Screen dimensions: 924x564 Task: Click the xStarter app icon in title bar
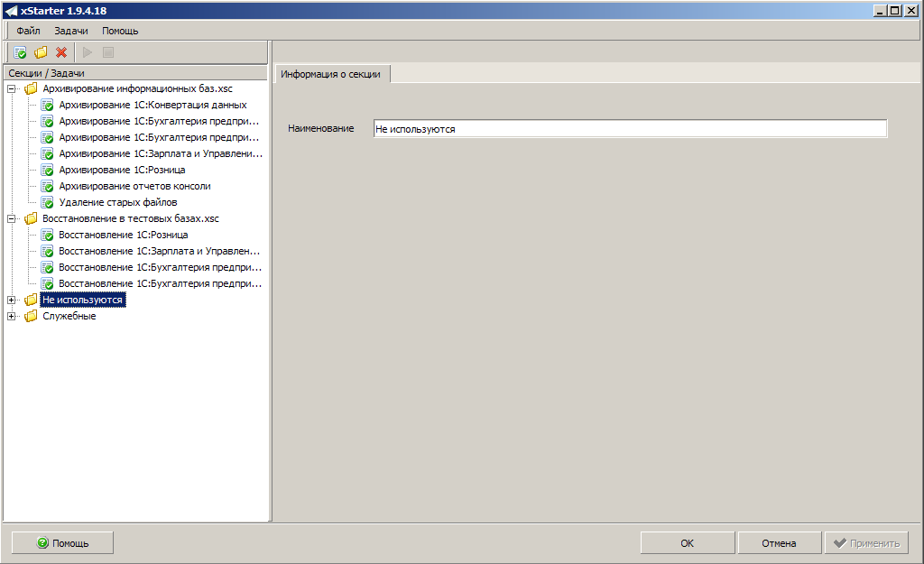coord(11,11)
